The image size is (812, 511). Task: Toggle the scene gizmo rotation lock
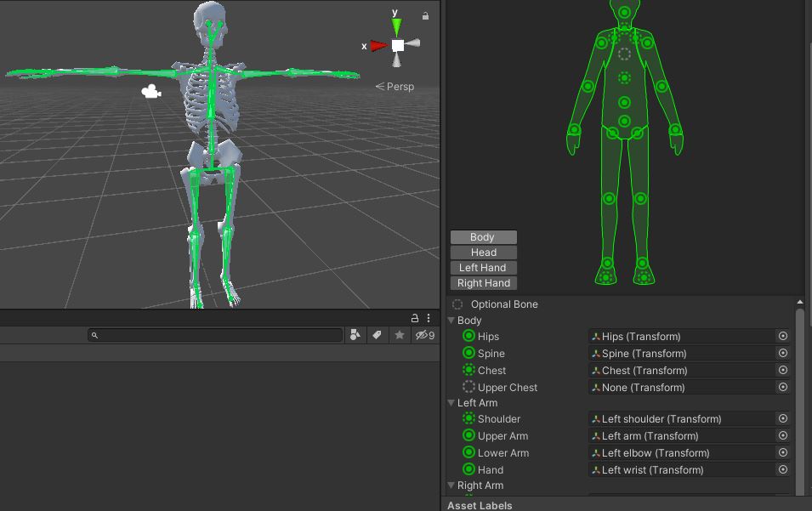point(425,15)
